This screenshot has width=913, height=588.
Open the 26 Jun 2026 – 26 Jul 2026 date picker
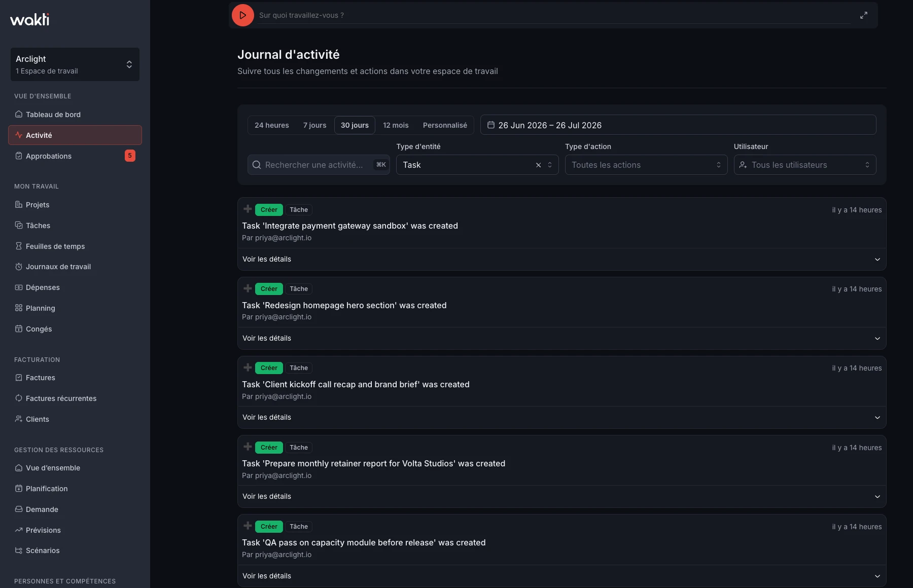point(678,125)
